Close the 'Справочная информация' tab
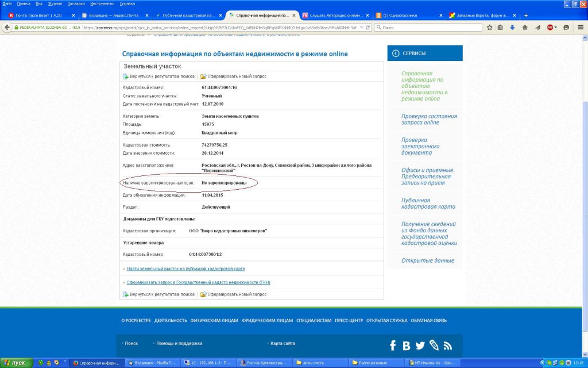The height and width of the screenshot is (368, 588). click(294, 16)
